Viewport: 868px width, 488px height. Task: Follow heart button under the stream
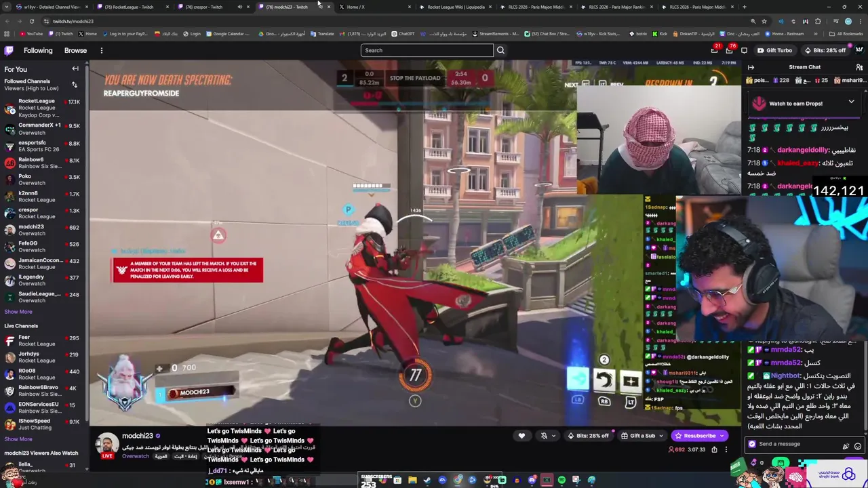pyautogui.click(x=521, y=436)
